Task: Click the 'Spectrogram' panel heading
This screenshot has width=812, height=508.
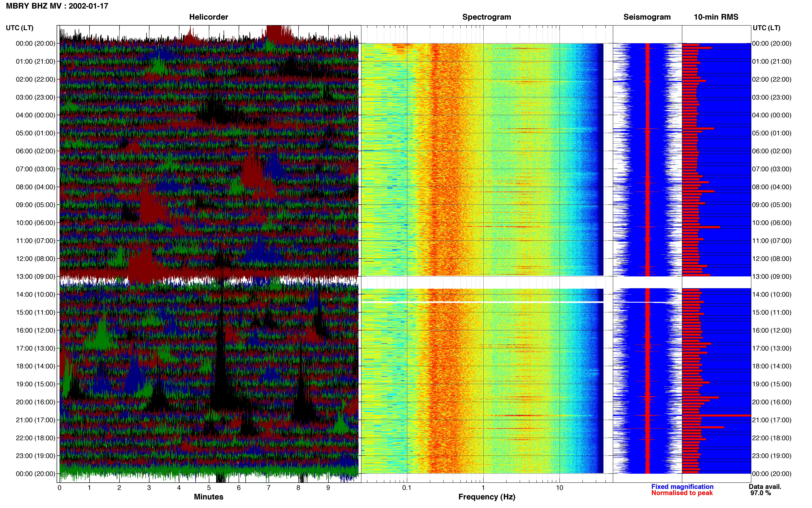Action: (x=487, y=17)
